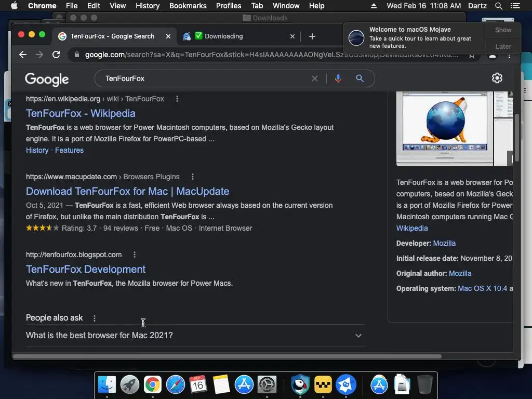Open the History menu
This screenshot has height=399, width=532.
[148, 6]
